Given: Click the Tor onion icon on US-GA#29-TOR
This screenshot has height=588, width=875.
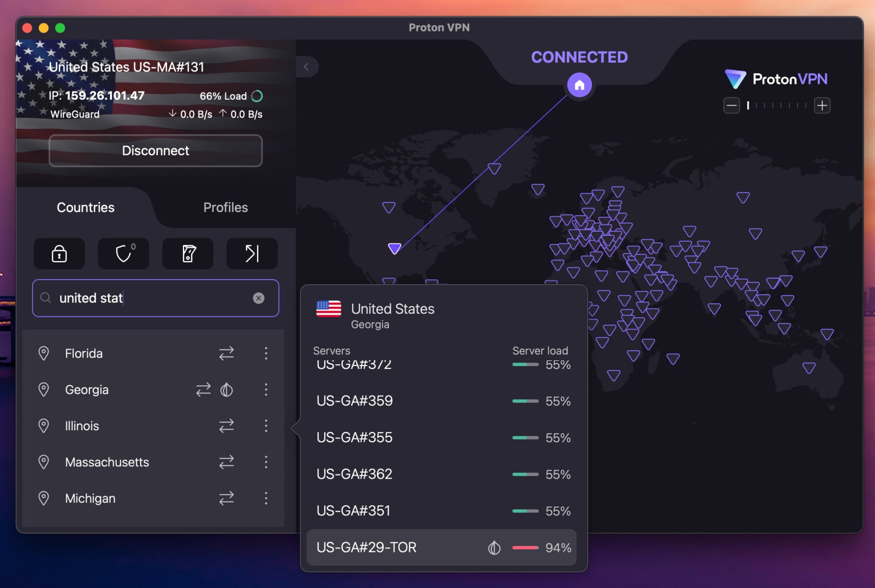Looking at the screenshot, I should 494,547.
